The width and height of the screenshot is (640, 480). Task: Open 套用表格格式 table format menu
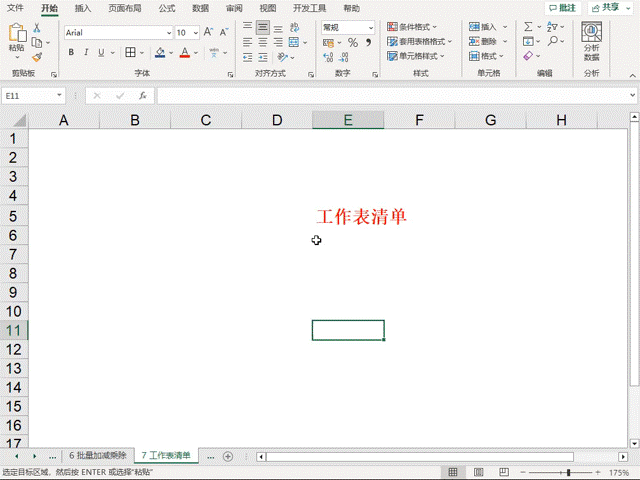pyautogui.click(x=420, y=42)
